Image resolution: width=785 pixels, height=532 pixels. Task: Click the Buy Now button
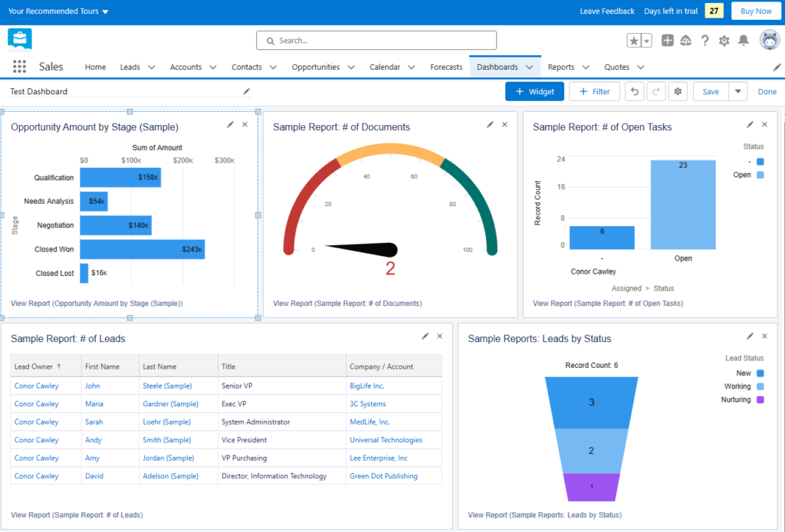coord(756,11)
